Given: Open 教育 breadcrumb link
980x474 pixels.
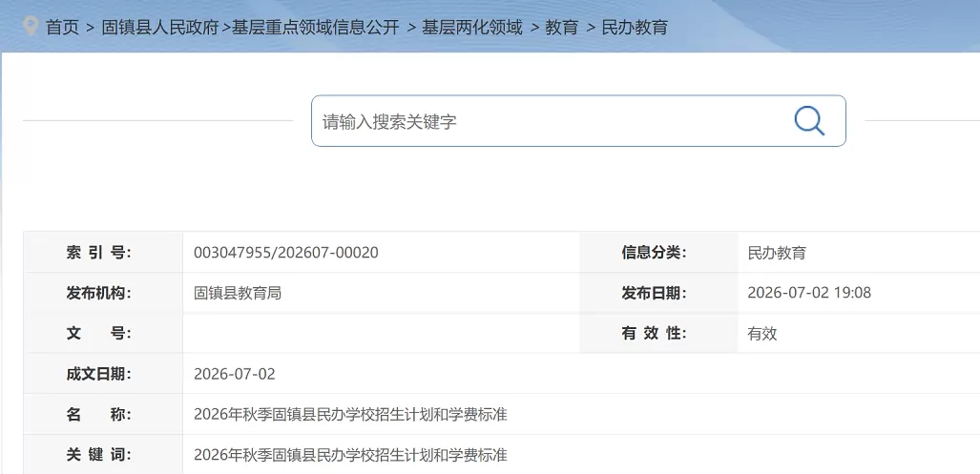Looking at the screenshot, I should tap(562, 28).
